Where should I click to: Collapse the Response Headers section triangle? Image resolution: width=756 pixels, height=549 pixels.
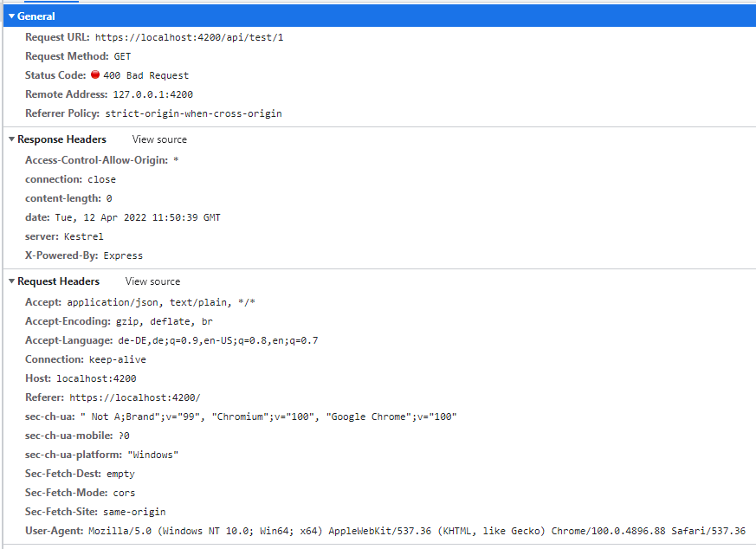point(11,139)
